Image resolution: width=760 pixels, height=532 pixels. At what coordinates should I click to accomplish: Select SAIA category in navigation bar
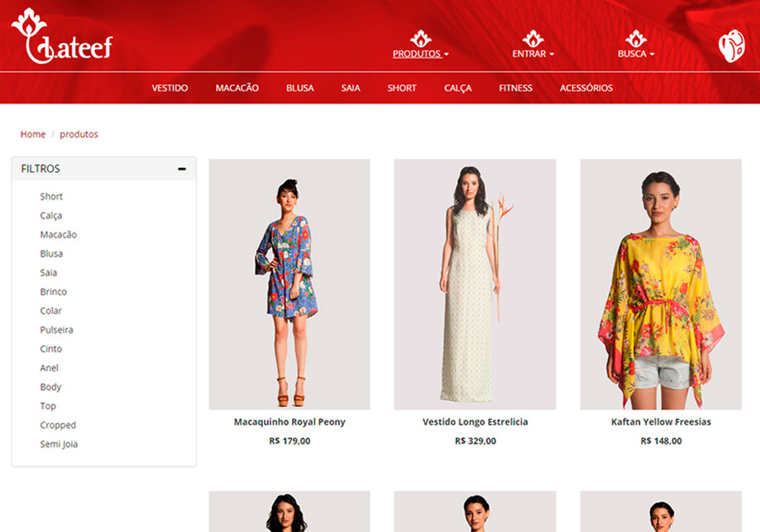[350, 88]
